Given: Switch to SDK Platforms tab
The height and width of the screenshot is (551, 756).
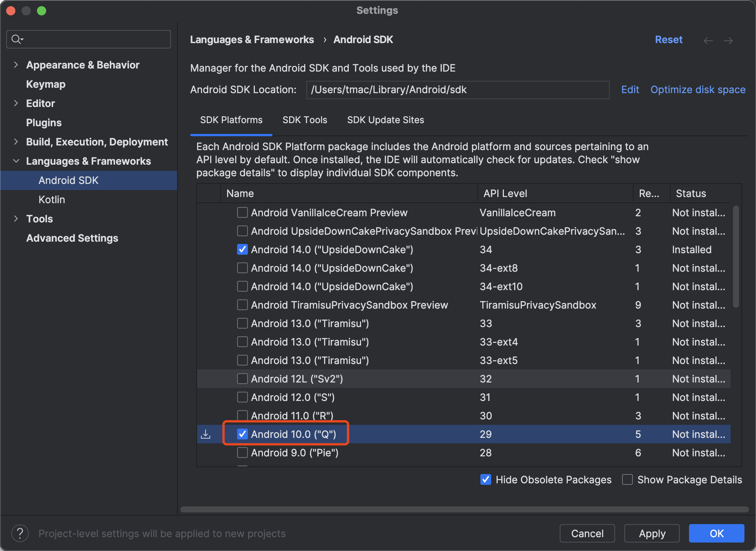Looking at the screenshot, I should pyautogui.click(x=231, y=120).
